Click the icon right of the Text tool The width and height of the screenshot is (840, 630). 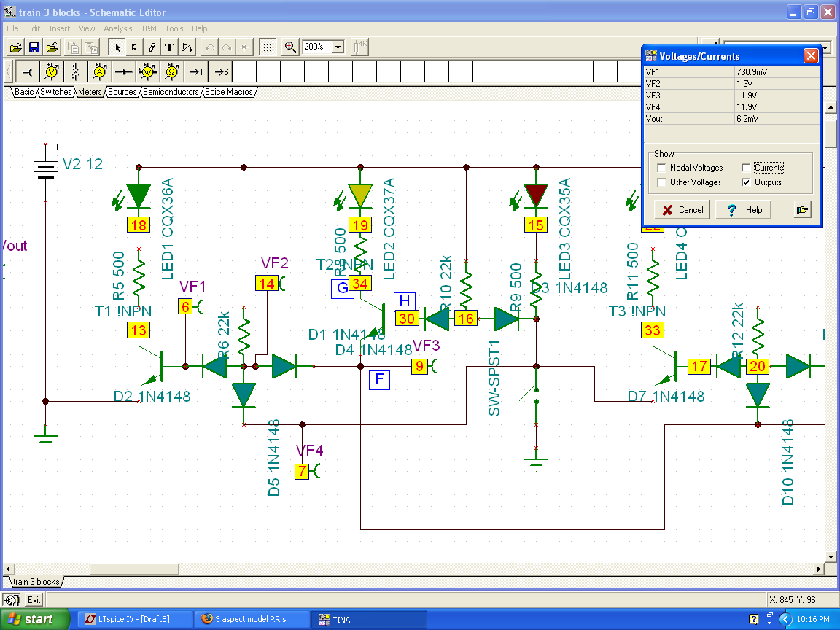tap(187, 47)
